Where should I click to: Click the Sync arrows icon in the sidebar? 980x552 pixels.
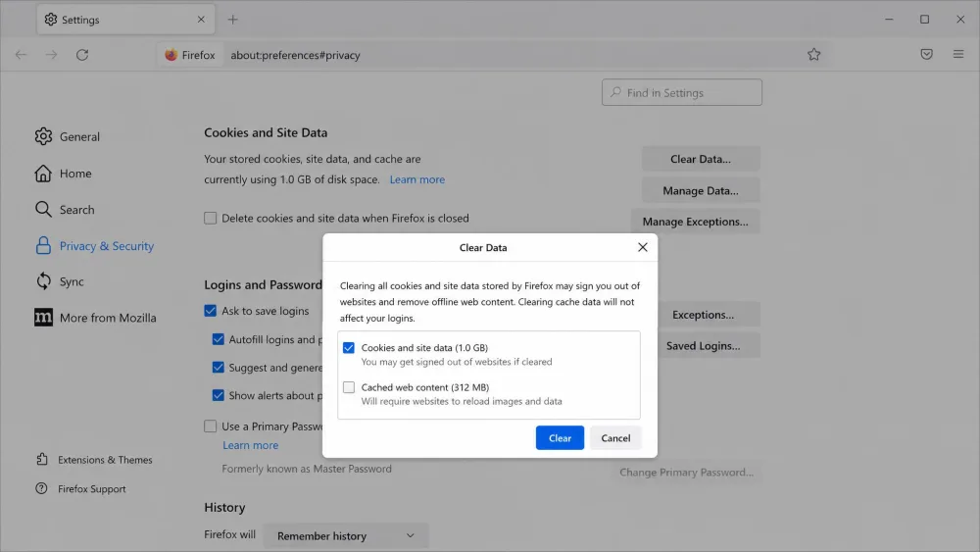(43, 281)
